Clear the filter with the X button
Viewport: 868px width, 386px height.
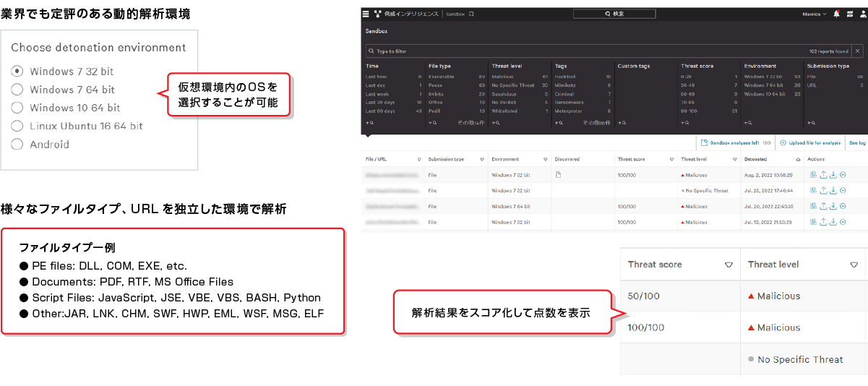pos(857,51)
